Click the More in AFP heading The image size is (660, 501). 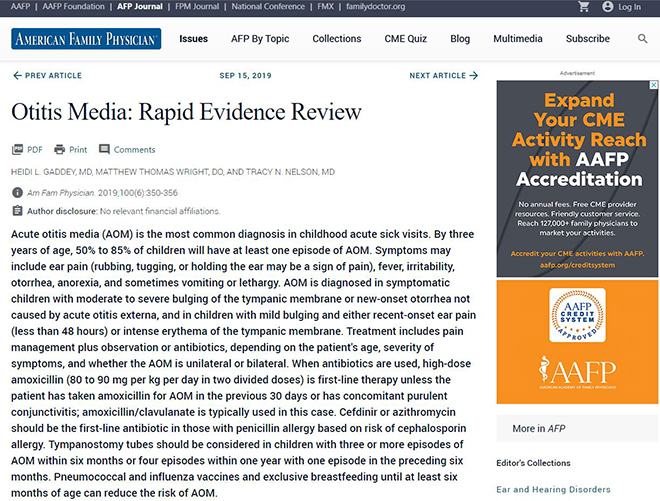pos(539,429)
